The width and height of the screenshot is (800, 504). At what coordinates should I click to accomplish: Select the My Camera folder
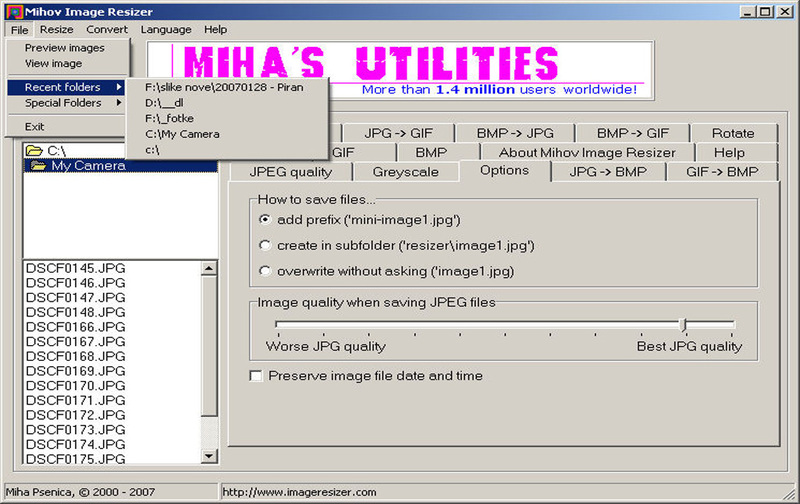coord(120,166)
